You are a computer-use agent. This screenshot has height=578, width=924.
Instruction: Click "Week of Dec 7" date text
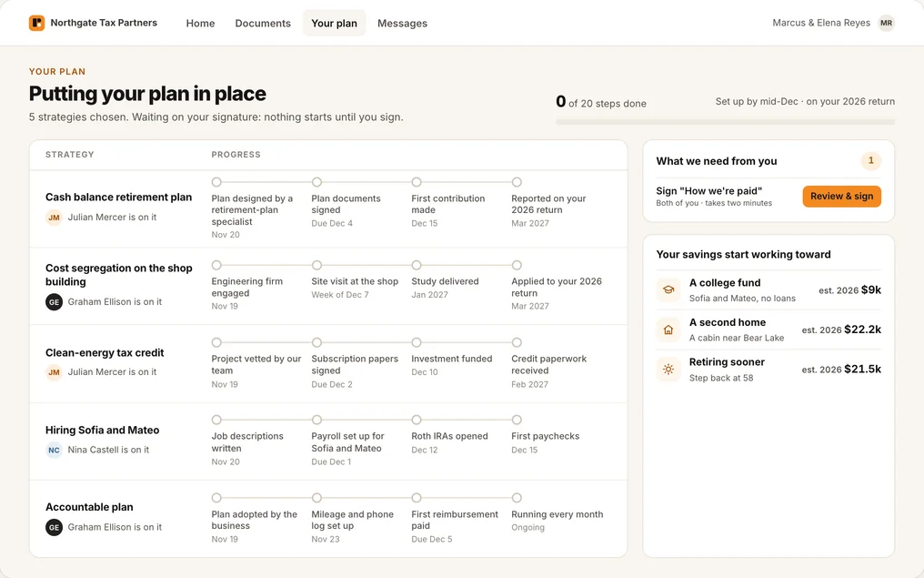[340, 295]
